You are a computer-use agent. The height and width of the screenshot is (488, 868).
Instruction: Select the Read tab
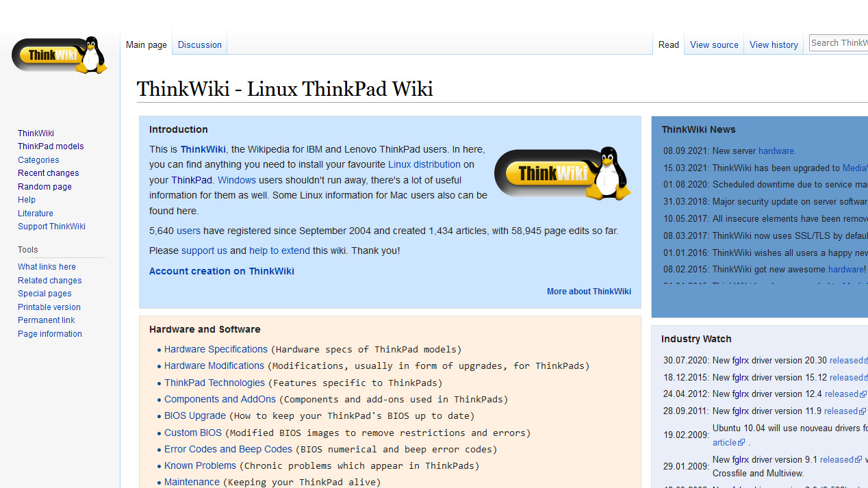tap(669, 44)
